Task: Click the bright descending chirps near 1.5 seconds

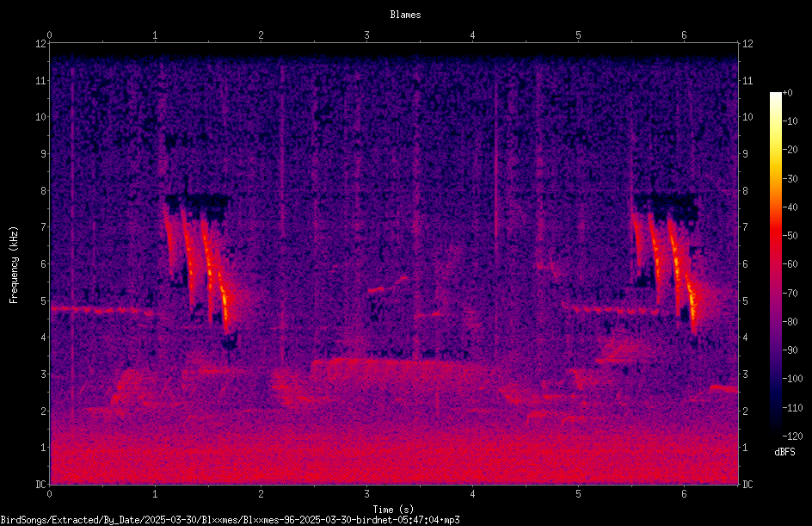Action: (198, 267)
